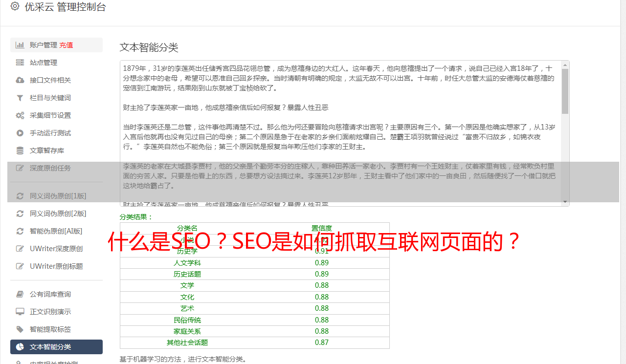Open 文章暂存库

(x=56, y=150)
